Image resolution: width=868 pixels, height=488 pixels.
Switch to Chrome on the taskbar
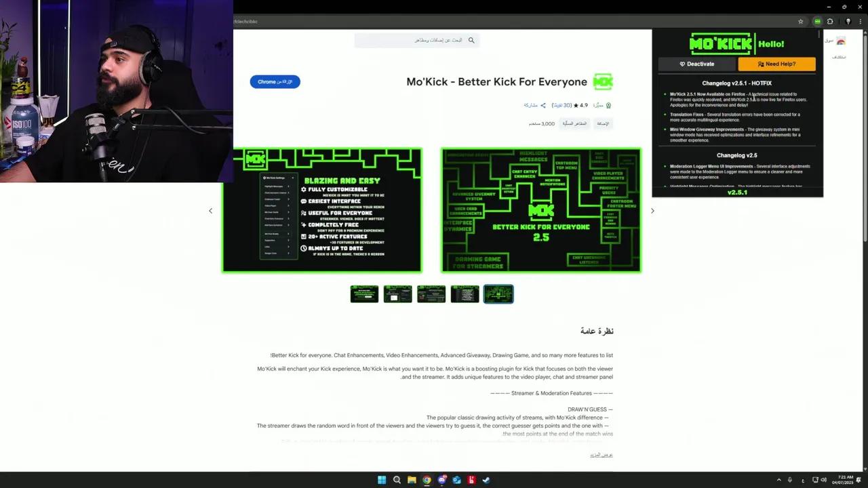point(427,480)
